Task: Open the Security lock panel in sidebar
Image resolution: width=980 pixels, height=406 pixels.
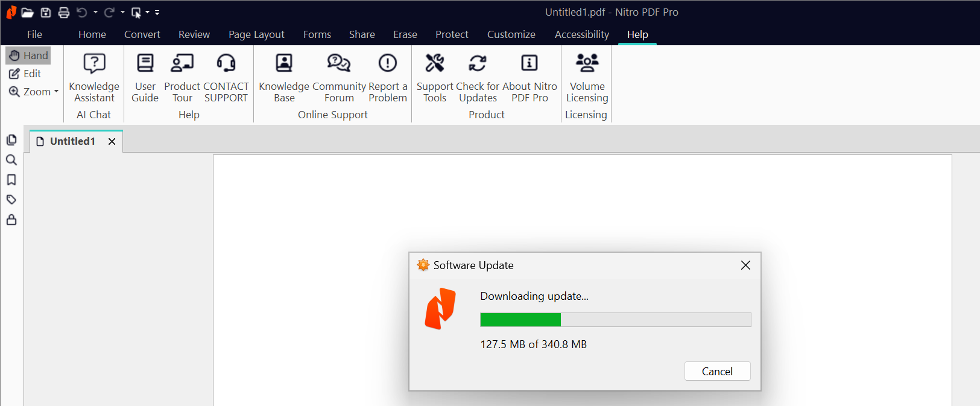Action: click(11, 220)
